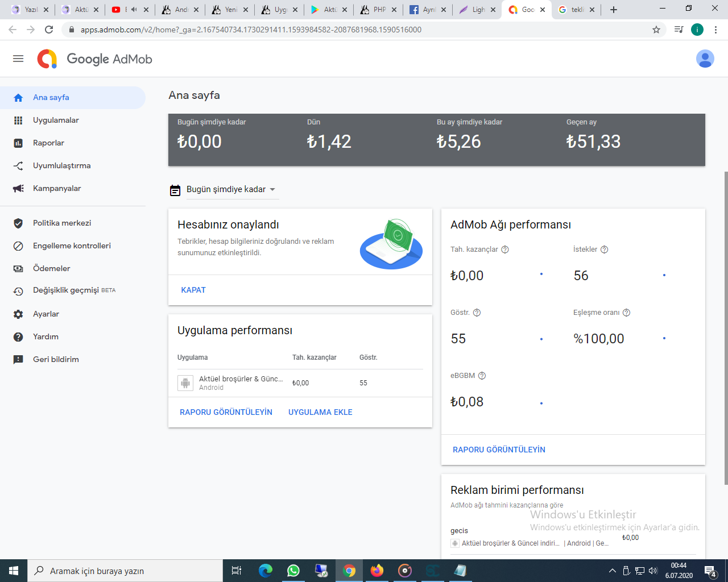Image resolution: width=728 pixels, height=582 pixels.
Task: Click the gecis ad unit name
Action: 459,531
